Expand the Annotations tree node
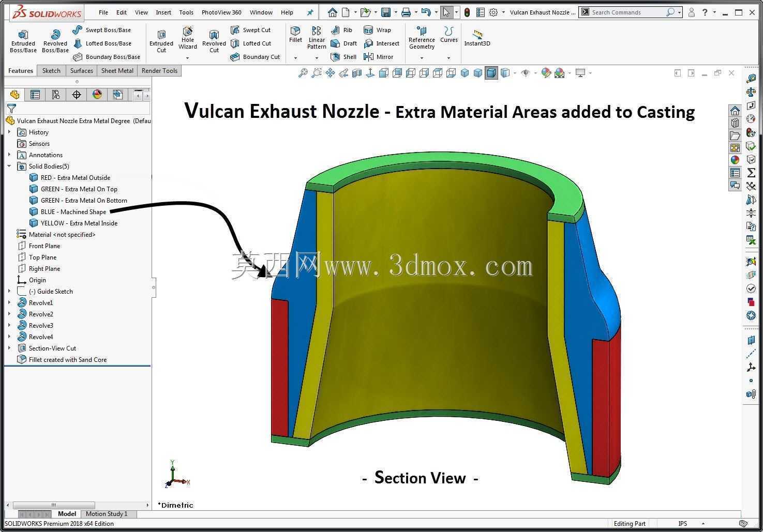Viewport: 763px width, 532px height. 9,155
